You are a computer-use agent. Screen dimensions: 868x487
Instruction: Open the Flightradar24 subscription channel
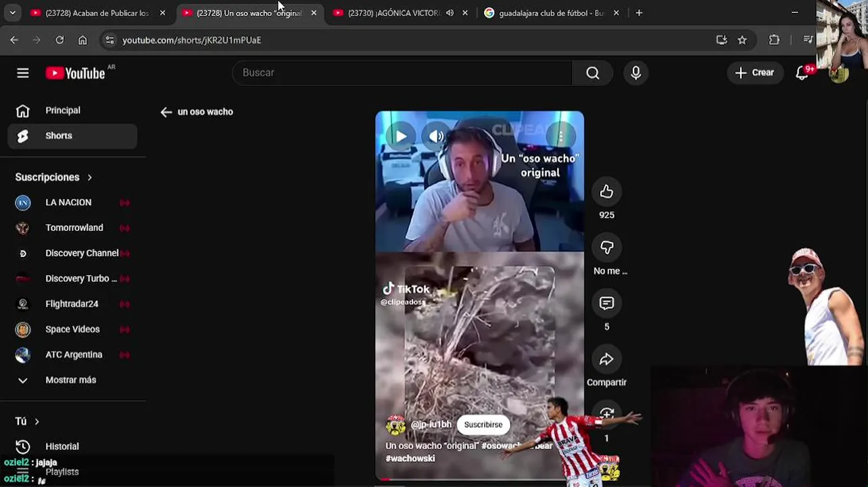click(x=72, y=304)
